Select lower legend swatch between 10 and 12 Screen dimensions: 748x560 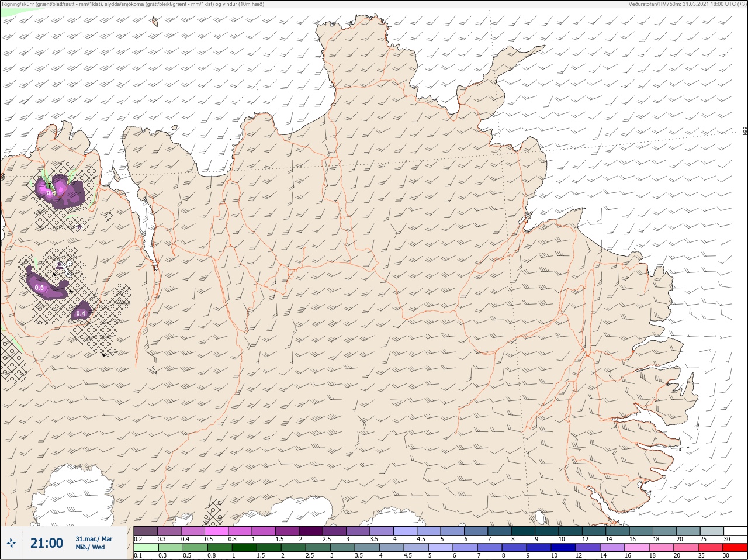(x=563, y=548)
